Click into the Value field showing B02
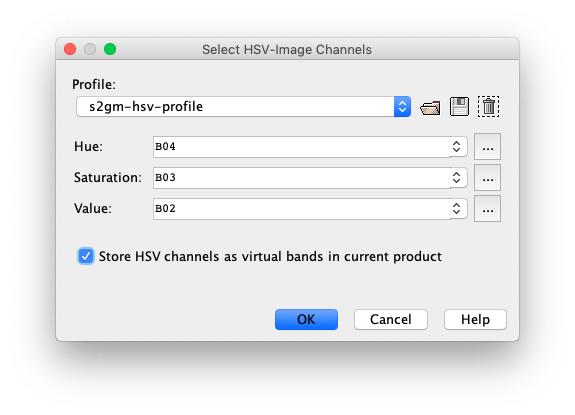This screenshot has height=415, width=575. 302,209
